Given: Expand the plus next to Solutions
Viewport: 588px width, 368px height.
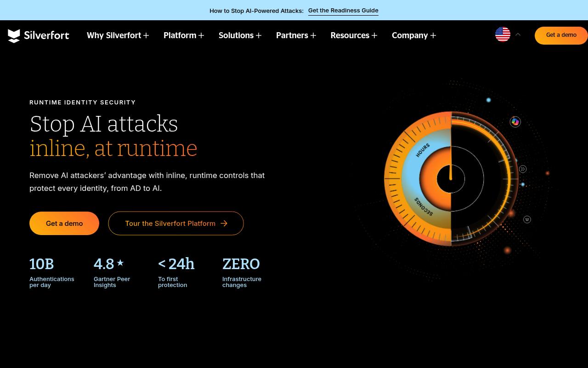Looking at the screenshot, I should pos(259,35).
